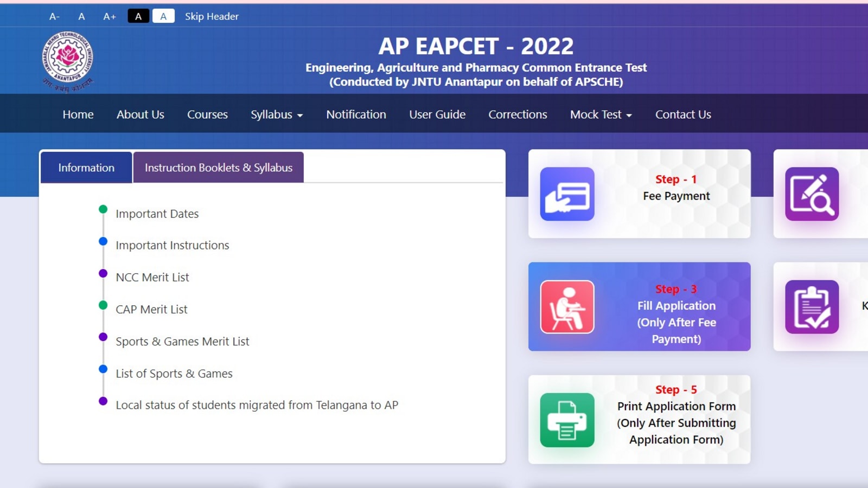The height and width of the screenshot is (488, 868).
Task: Click the JNTU Anantapur university logo
Action: click(x=68, y=61)
